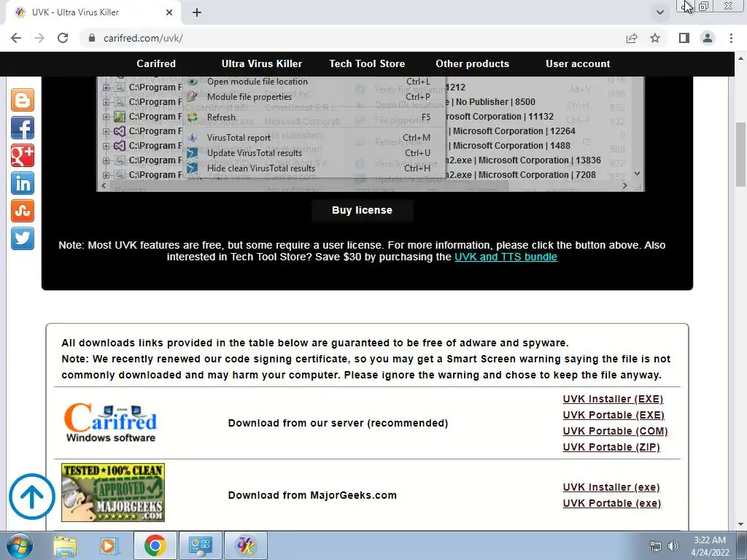747x560 pixels.
Task: Launch Windows Media Player from taskbar
Action: coord(109,545)
